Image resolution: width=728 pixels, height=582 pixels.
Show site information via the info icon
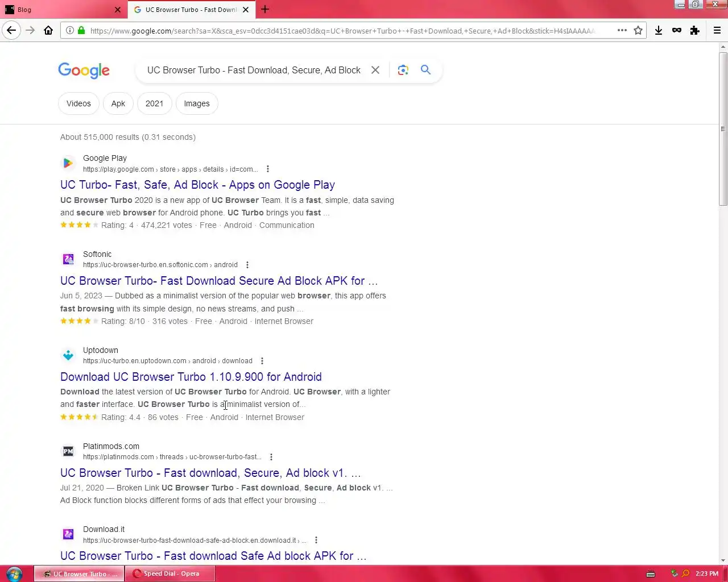69,31
